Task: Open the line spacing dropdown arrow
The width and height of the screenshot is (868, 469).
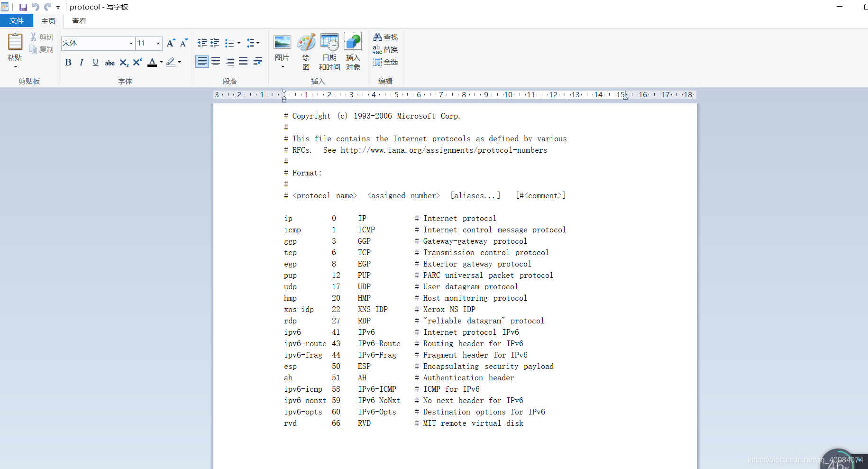Action: click(x=258, y=43)
